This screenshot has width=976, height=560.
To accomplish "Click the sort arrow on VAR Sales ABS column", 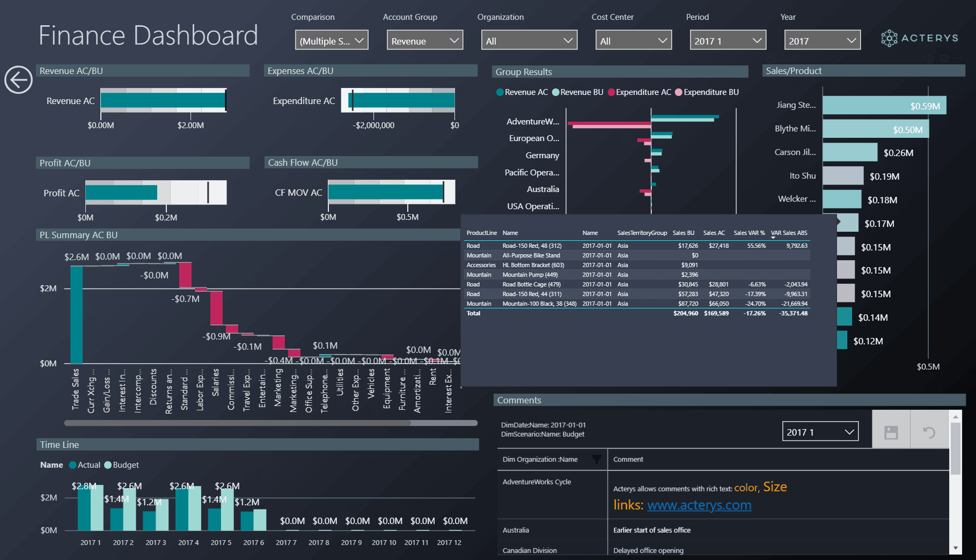I will (773, 237).
